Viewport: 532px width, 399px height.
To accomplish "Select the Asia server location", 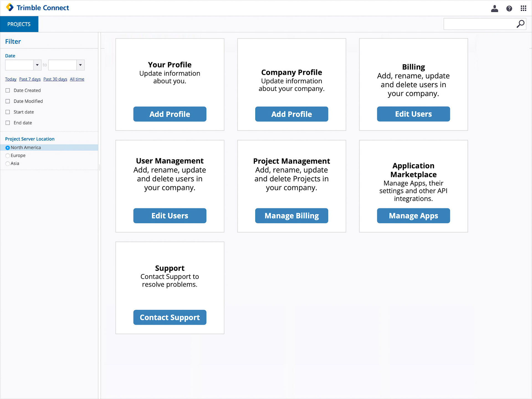I will (x=8, y=164).
